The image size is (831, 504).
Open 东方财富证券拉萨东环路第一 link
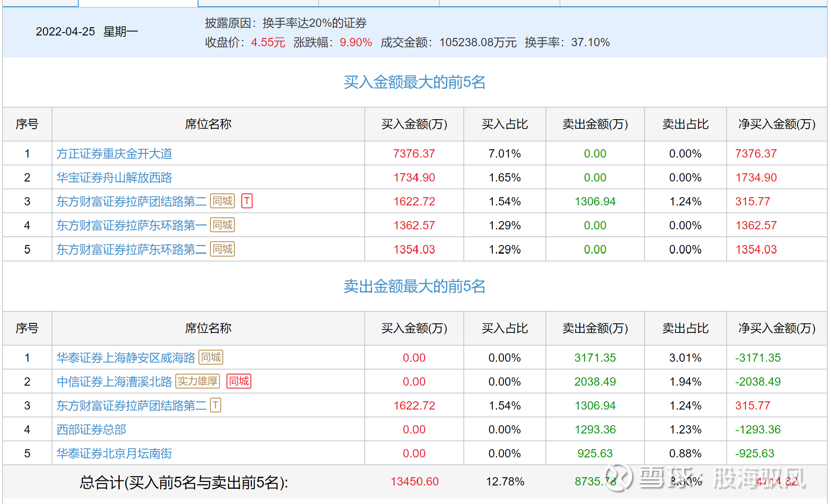[x=132, y=226]
